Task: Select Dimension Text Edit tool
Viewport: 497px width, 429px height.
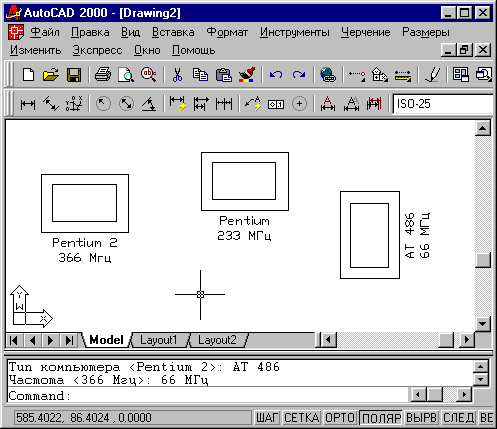Action: pyautogui.click(x=351, y=104)
